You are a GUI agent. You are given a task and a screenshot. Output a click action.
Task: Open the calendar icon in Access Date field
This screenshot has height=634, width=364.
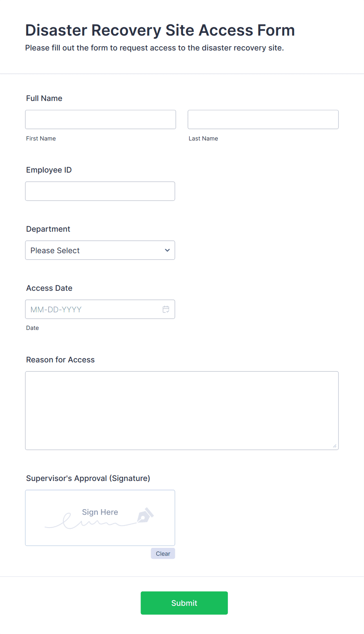pyautogui.click(x=166, y=309)
